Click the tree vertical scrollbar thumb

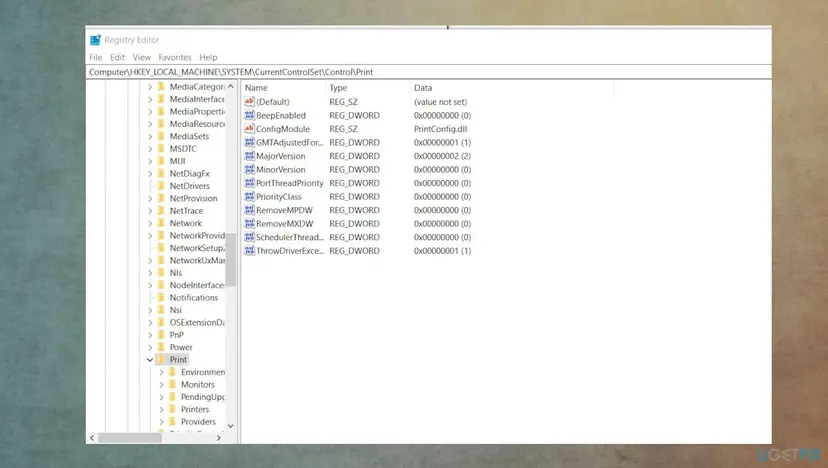[x=231, y=260]
